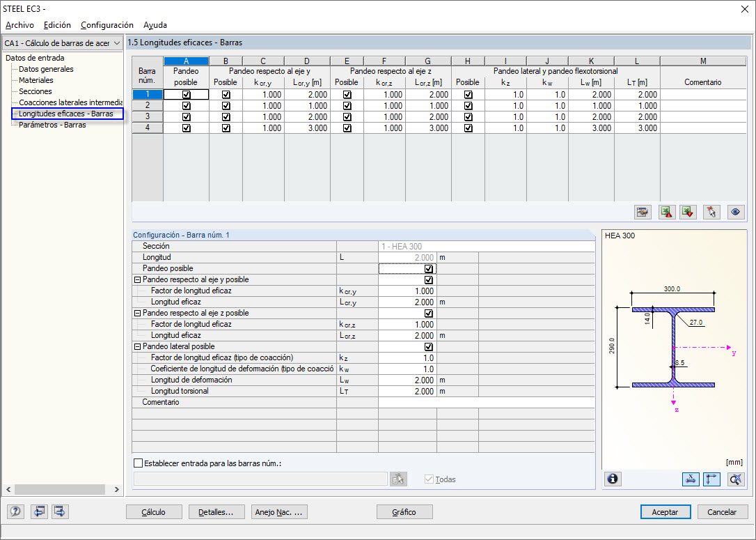Image resolution: width=756 pixels, height=540 pixels.
Task: Select row header for bar 3
Action: click(x=148, y=117)
